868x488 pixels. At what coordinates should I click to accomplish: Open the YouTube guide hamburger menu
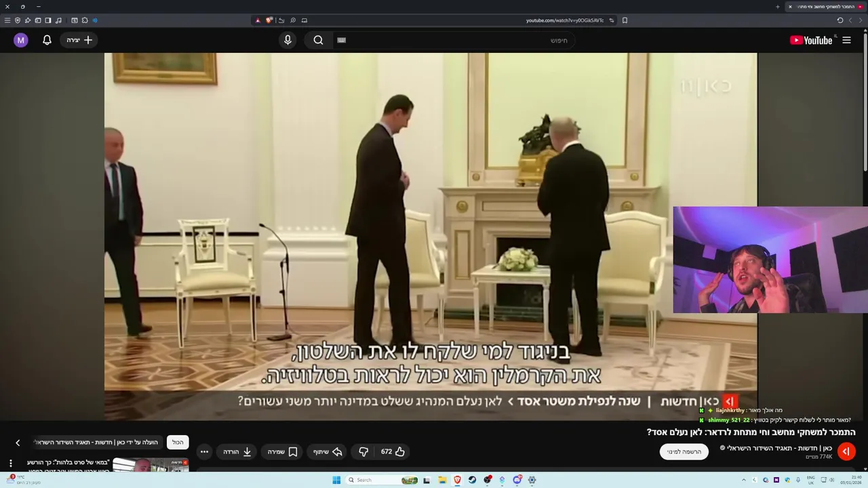click(x=846, y=40)
